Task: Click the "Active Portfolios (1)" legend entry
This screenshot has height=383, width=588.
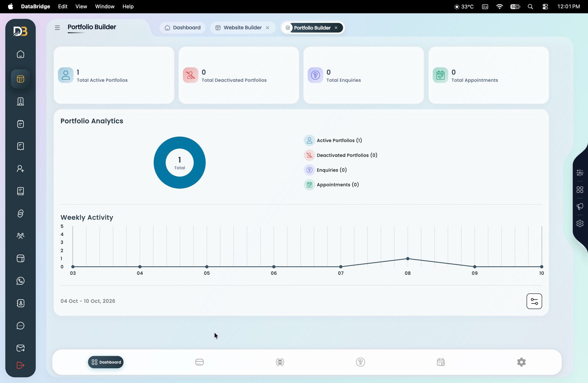Action: click(x=333, y=141)
